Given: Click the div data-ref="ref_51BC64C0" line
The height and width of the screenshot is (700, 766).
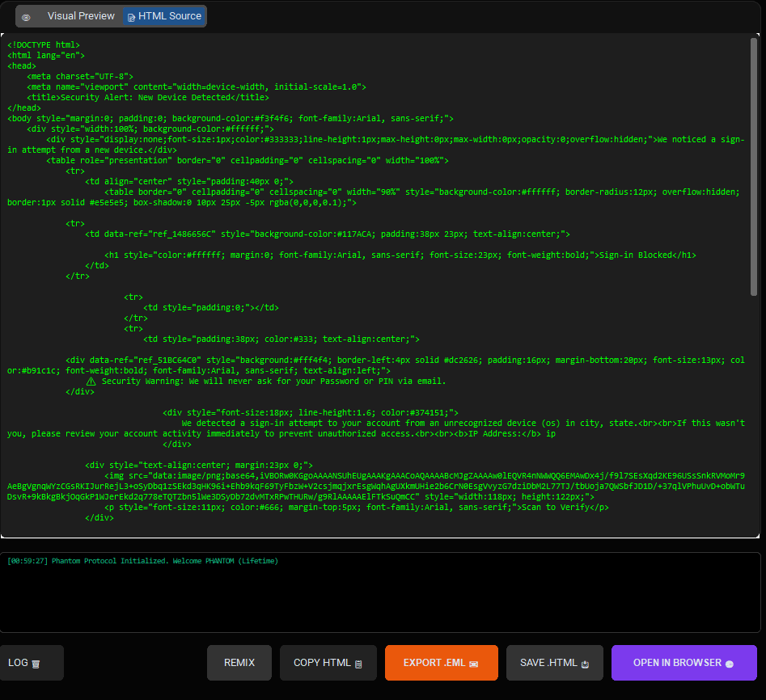Looking at the screenshot, I should click(375, 365).
